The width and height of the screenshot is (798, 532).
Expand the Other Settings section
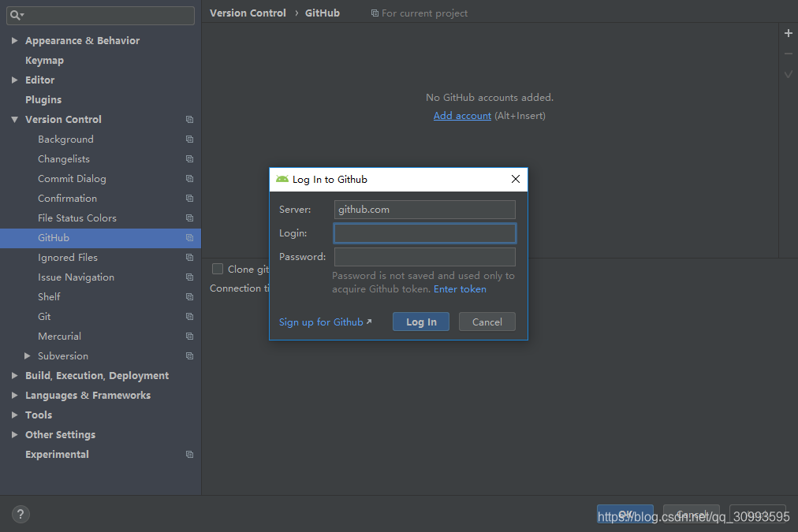(x=15, y=435)
